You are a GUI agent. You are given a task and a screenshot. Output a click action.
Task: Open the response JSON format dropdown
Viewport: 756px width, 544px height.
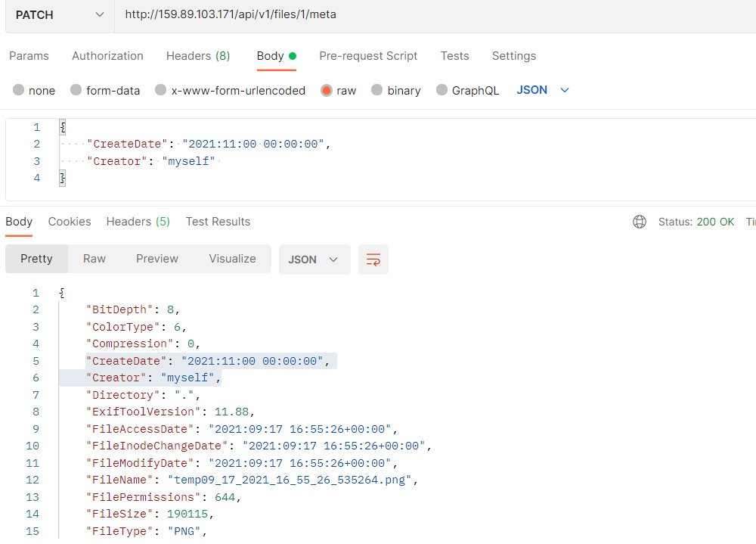pos(314,260)
